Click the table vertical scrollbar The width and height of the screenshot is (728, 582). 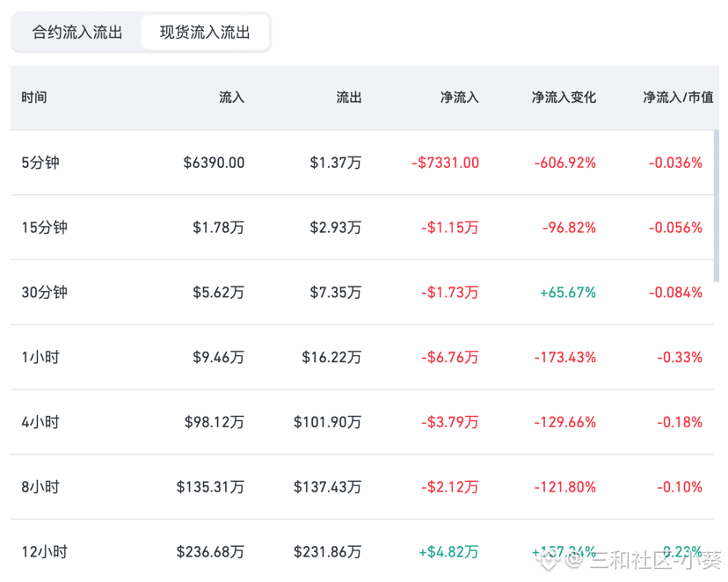coord(717,206)
